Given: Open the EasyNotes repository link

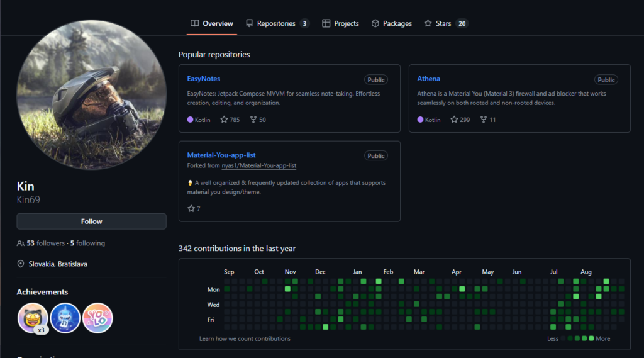Looking at the screenshot, I should coord(204,79).
